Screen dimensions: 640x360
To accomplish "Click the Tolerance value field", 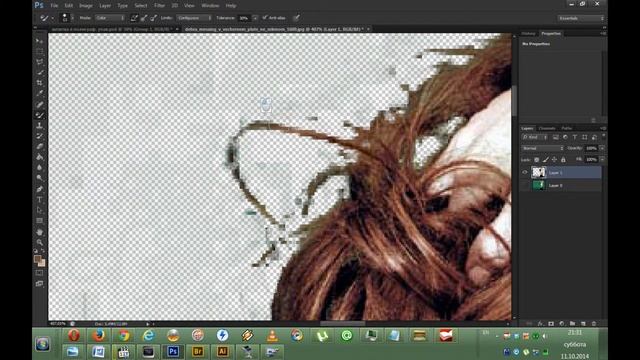I will pyautogui.click(x=245, y=18).
